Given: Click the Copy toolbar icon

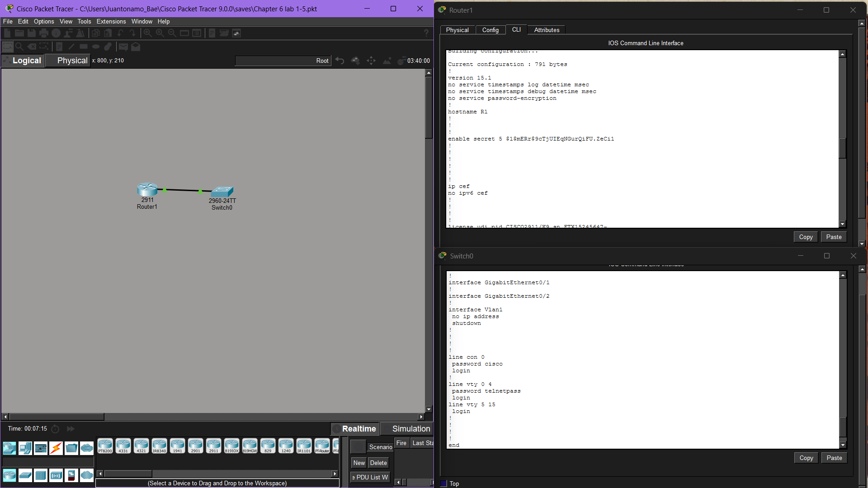Looking at the screenshot, I should pyautogui.click(x=96, y=33).
